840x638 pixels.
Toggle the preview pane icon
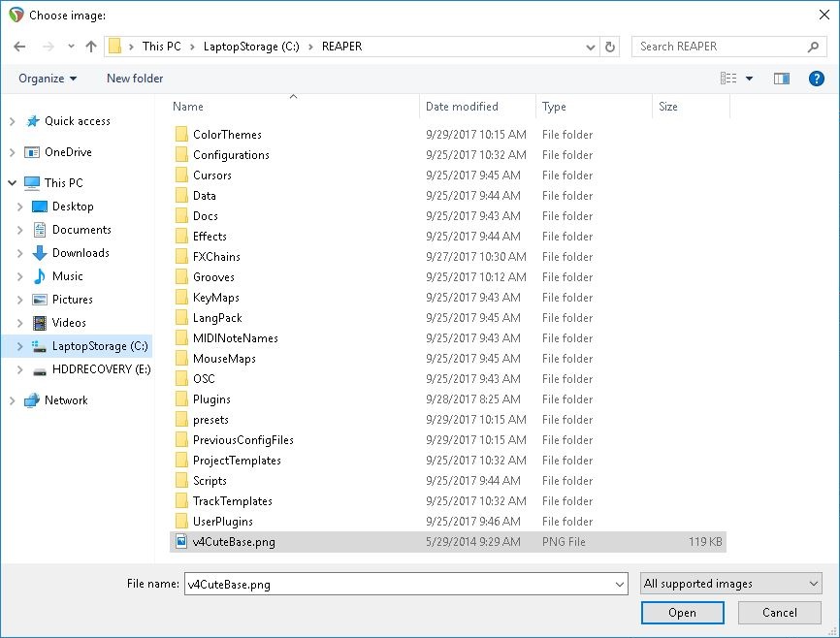pyautogui.click(x=781, y=79)
